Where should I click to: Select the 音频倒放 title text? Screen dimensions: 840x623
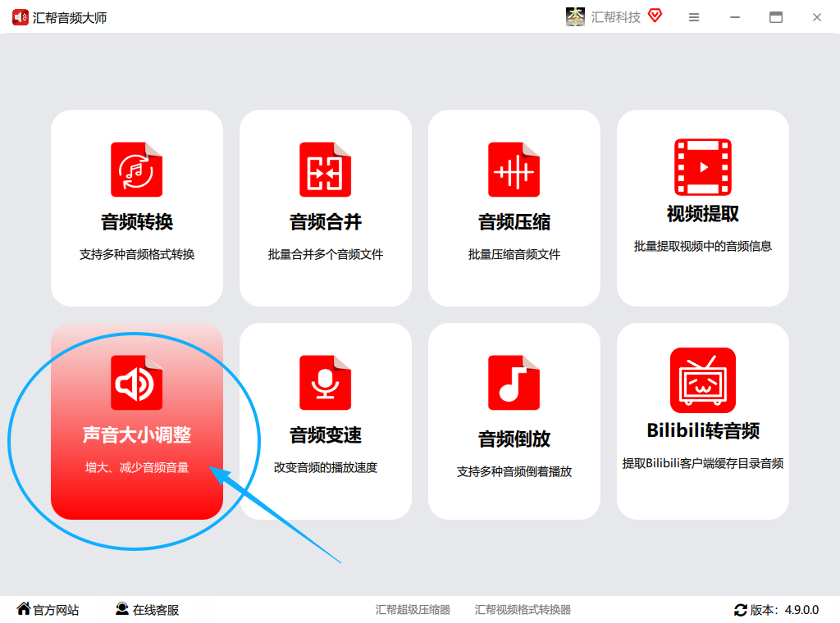click(514, 439)
